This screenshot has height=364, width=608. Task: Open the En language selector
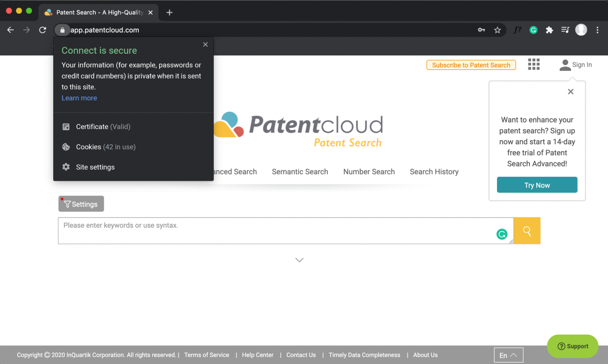(x=508, y=355)
